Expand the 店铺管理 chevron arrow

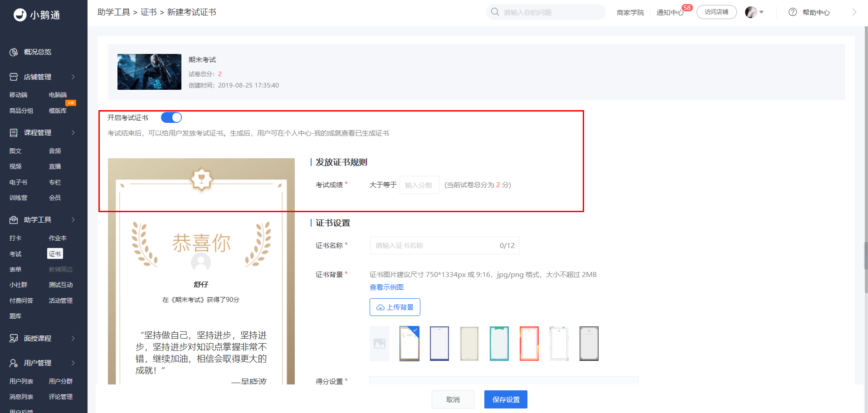[73, 77]
